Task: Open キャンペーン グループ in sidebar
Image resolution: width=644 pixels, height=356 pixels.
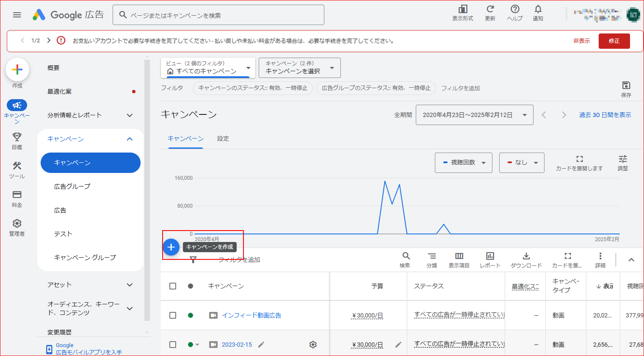Action: pos(85,258)
